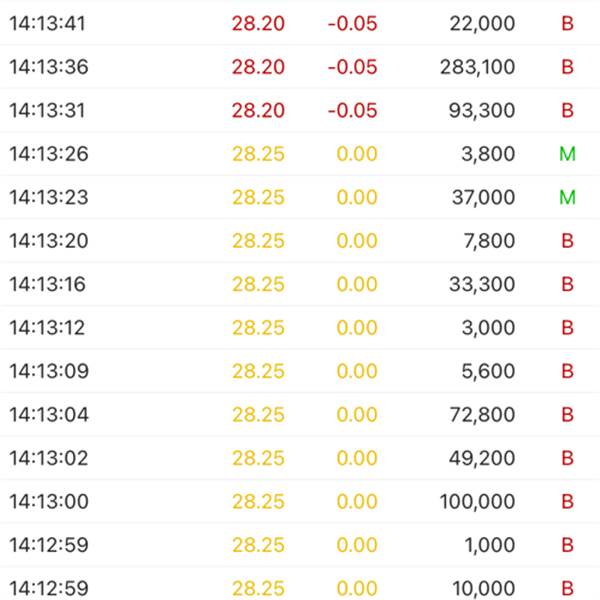The height and width of the screenshot is (600, 600).
Task: Click the 1,000 volume entry
Action: pyautogui.click(x=488, y=545)
